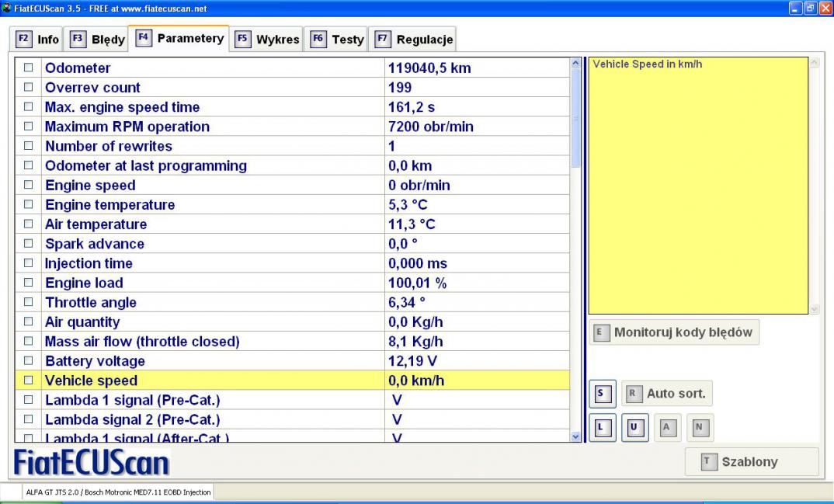Click the 161,2 s value

412,107
